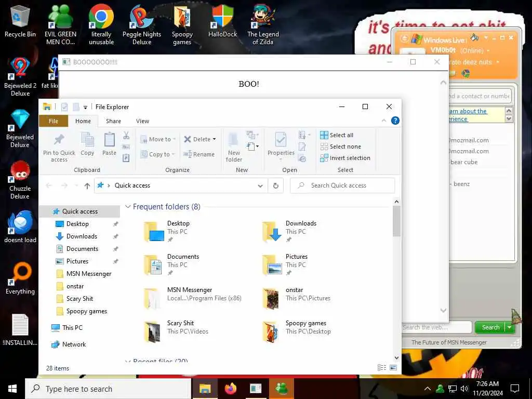Select Peggle Nights Deluxe desktop icon
The width and height of the screenshot is (532, 399).
point(142,25)
